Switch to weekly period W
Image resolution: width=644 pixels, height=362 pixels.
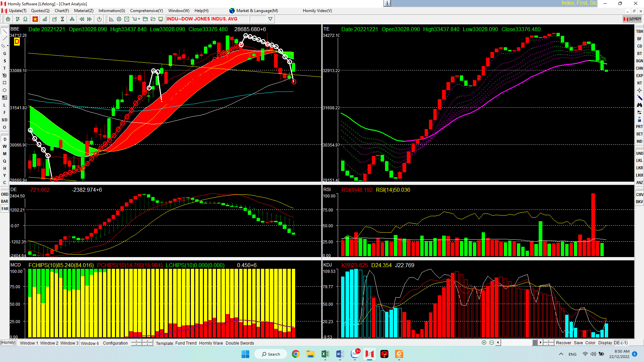tap(5, 146)
